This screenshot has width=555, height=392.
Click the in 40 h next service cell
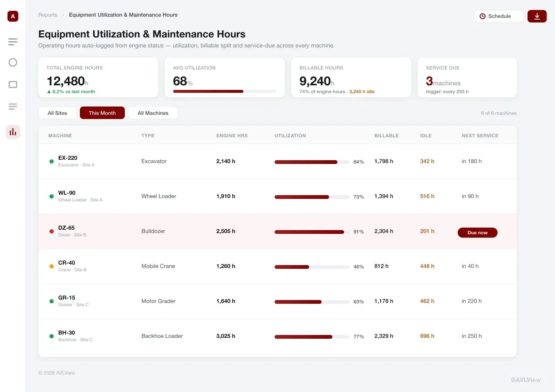click(x=470, y=266)
